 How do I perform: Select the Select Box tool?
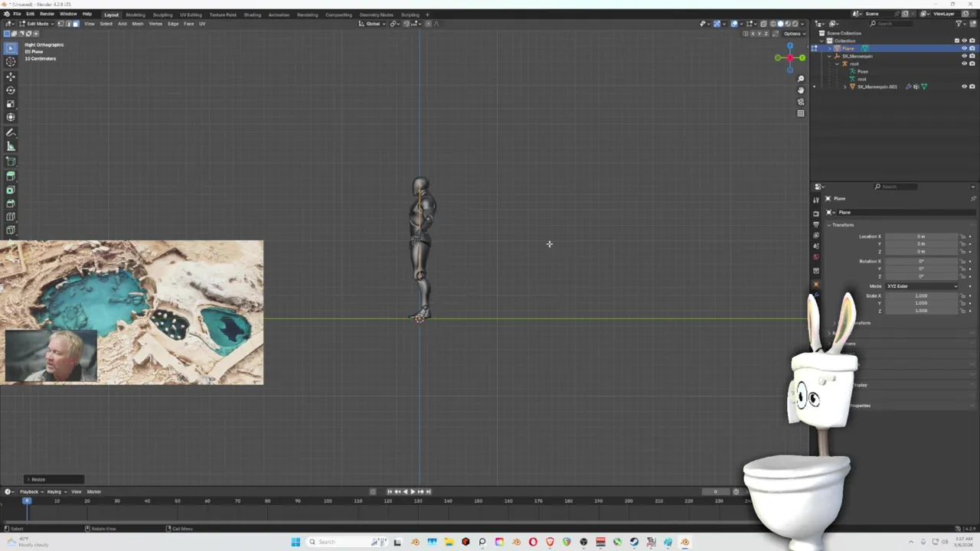coord(11,48)
